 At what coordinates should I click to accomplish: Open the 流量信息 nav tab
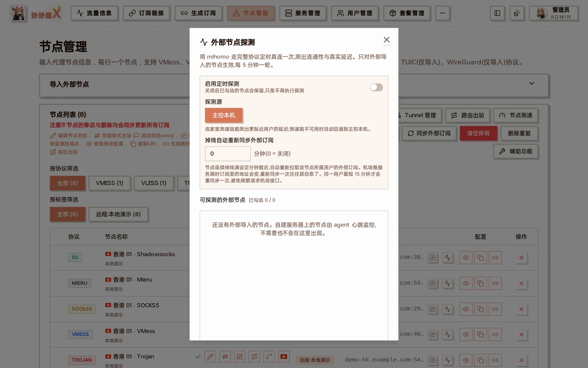point(94,13)
